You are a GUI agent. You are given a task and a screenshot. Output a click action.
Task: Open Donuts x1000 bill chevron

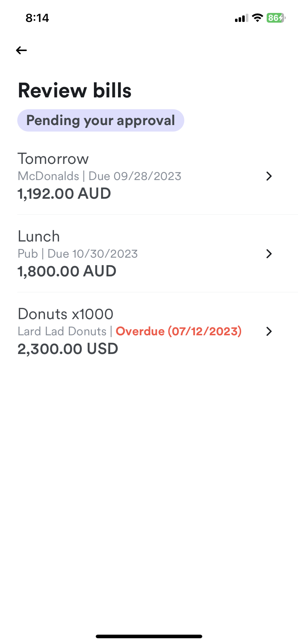269,331
